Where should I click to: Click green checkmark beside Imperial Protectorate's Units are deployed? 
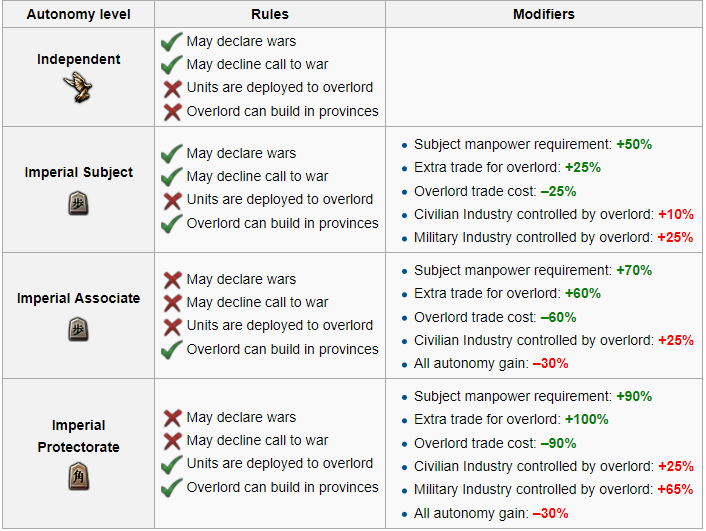pyautogui.click(x=171, y=464)
